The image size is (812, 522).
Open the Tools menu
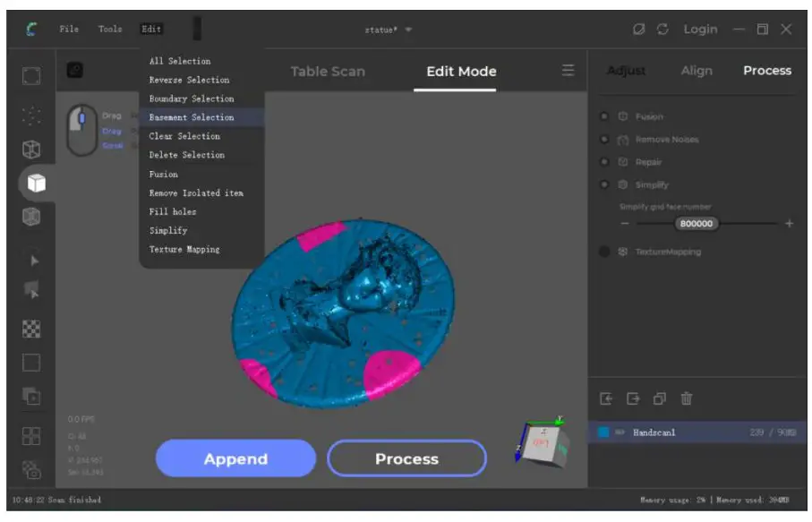click(x=110, y=29)
